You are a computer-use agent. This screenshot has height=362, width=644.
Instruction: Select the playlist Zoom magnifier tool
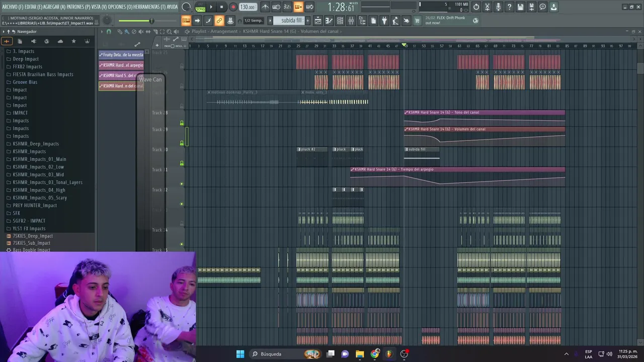[169, 31]
